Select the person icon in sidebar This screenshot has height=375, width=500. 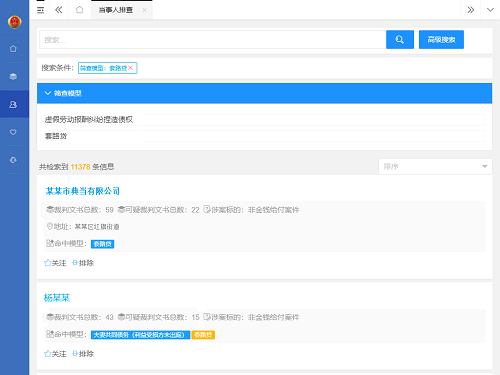13,104
